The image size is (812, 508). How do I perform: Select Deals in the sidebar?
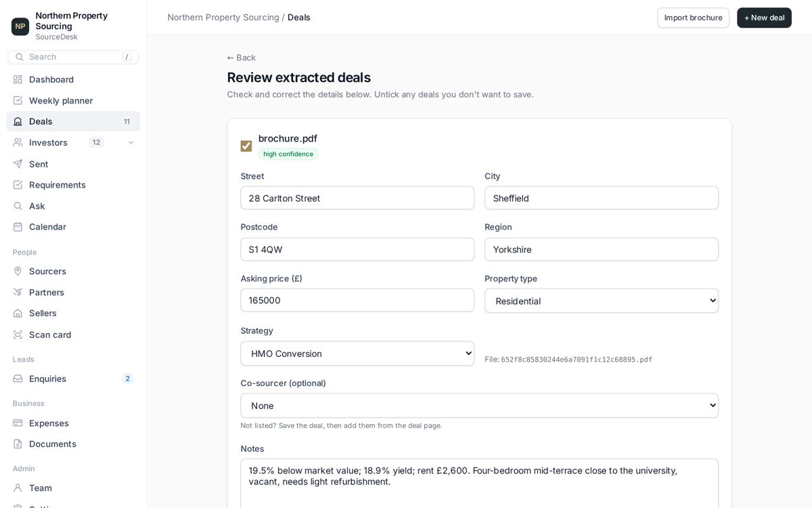(x=73, y=121)
